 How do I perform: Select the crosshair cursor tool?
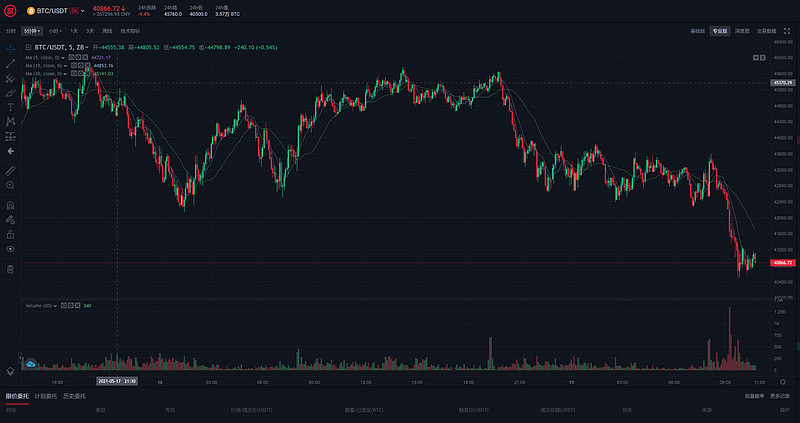coord(10,47)
